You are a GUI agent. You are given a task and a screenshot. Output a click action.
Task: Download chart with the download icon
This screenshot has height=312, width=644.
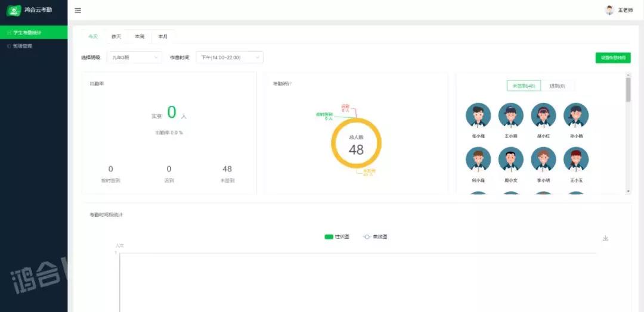pos(605,238)
